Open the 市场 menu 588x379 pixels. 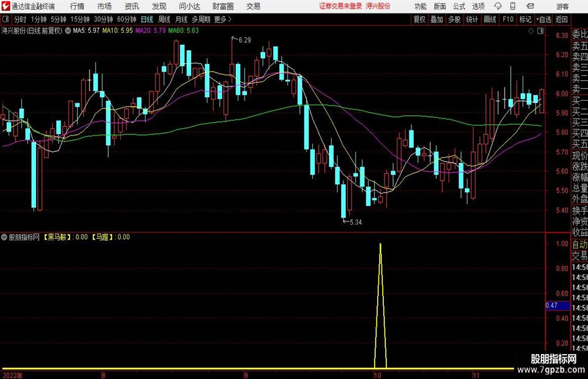[x=105, y=6]
